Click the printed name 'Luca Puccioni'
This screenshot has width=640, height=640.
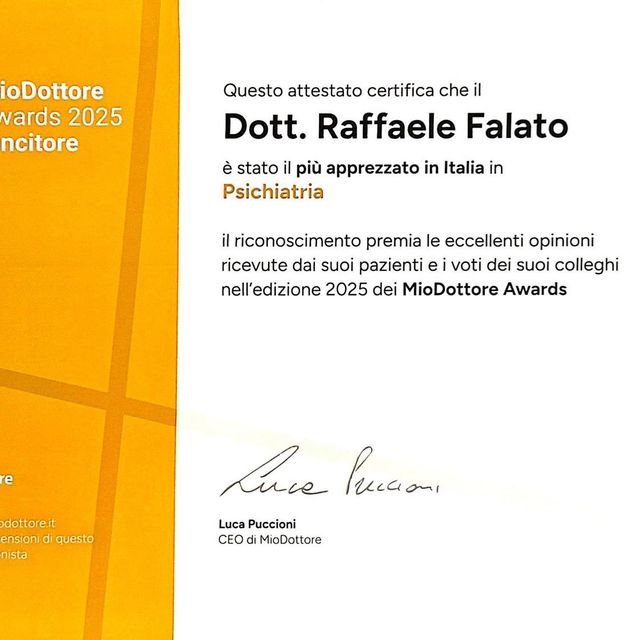[257, 524]
